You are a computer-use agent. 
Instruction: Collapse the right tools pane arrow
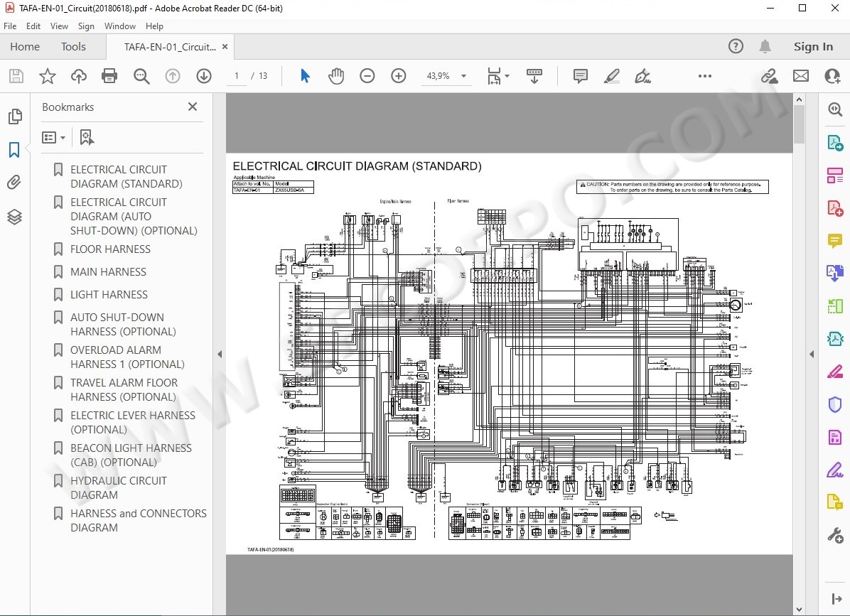coord(812,355)
